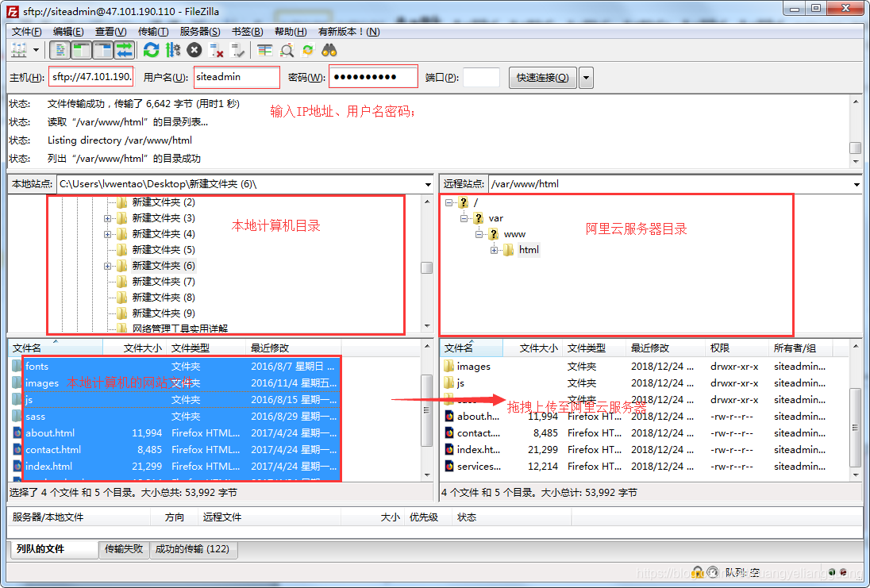This screenshot has width=870, height=588.
Task: Open the quick connect history dropdown
Action: (x=586, y=78)
